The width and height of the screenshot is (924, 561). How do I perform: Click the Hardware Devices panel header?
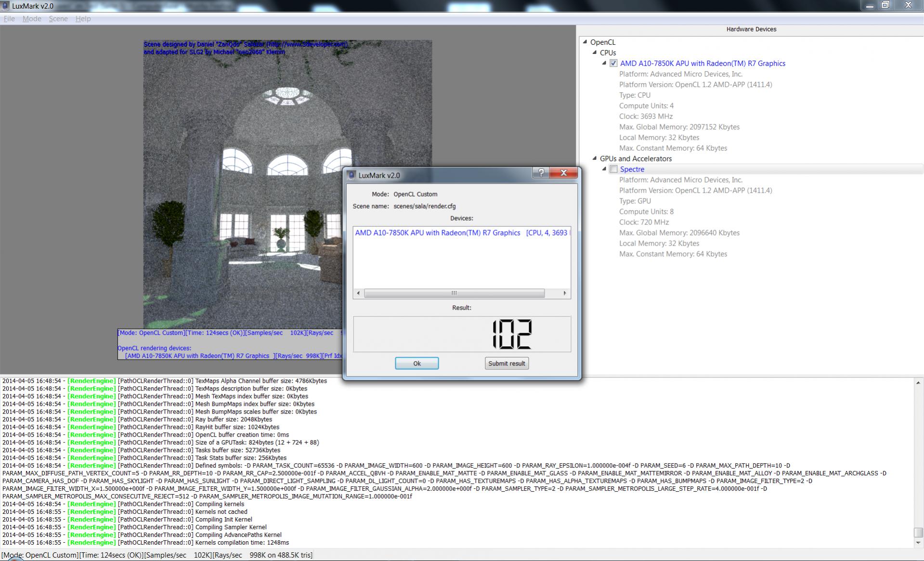pos(751,29)
